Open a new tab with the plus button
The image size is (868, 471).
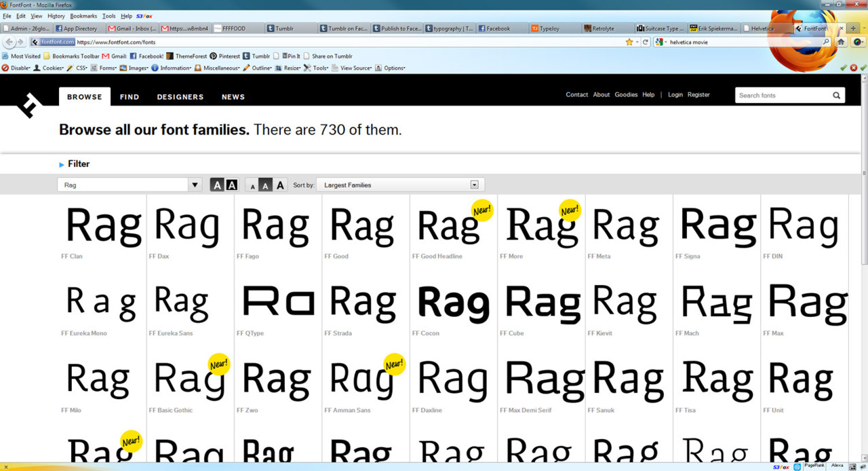854,29
